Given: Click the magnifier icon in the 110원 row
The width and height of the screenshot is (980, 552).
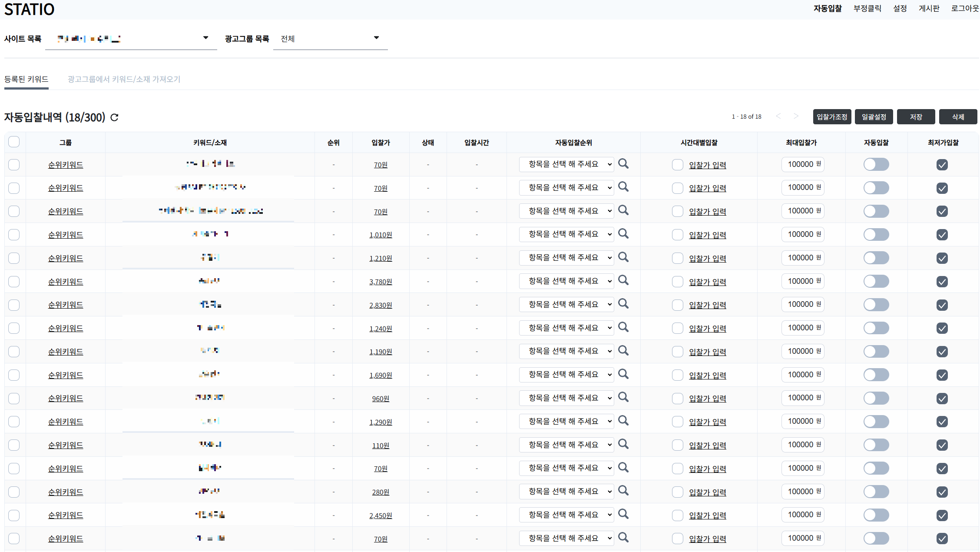Looking at the screenshot, I should tap(623, 444).
